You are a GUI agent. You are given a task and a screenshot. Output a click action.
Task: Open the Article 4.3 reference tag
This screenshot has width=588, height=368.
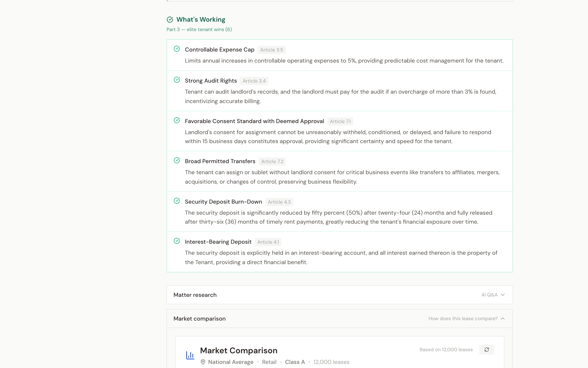(279, 202)
